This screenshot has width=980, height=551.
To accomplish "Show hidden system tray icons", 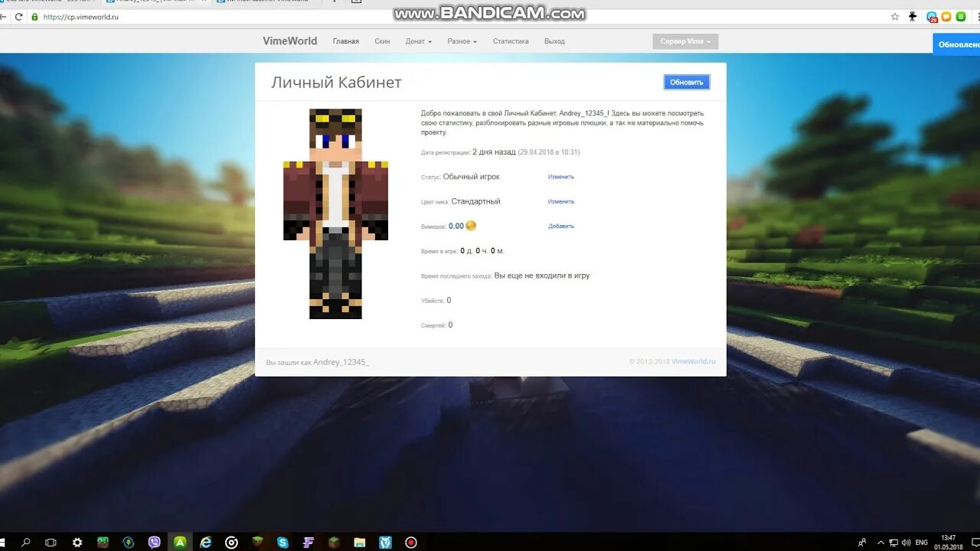I will pyautogui.click(x=881, y=543).
